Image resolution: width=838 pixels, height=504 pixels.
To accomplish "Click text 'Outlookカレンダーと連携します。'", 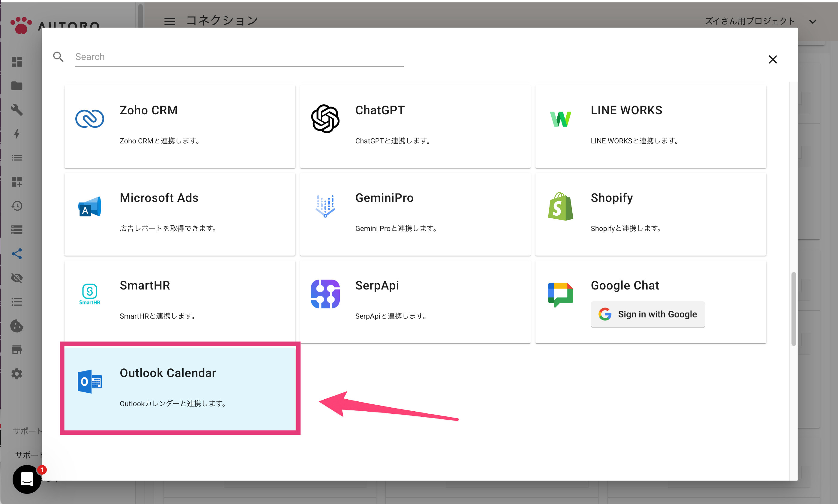I will [x=174, y=403].
